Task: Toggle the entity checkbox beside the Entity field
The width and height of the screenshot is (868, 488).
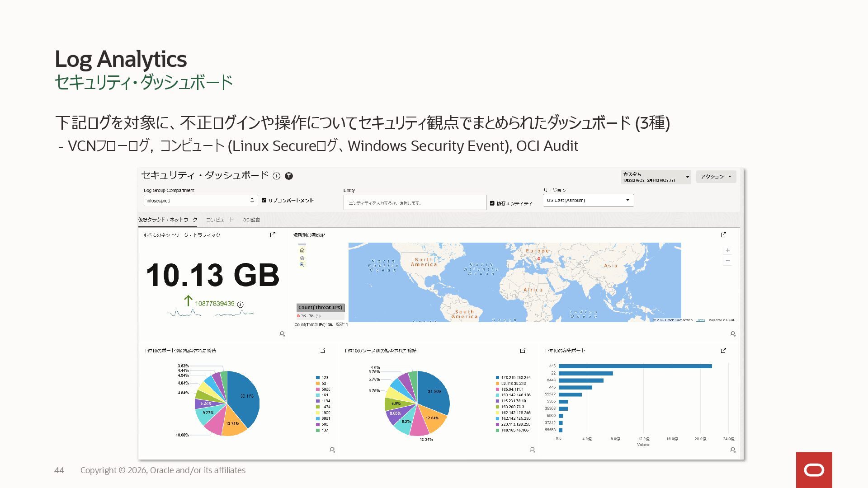Action: 492,203
